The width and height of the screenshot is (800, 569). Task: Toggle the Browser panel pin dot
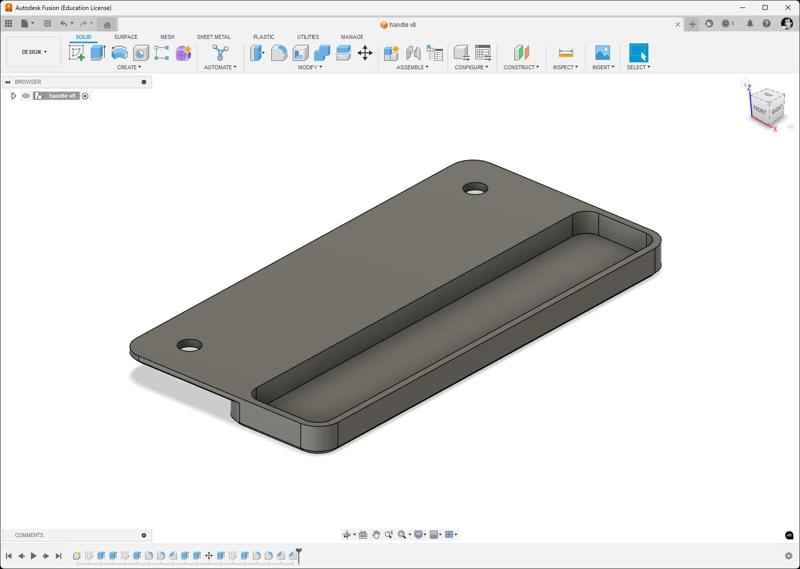point(144,82)
